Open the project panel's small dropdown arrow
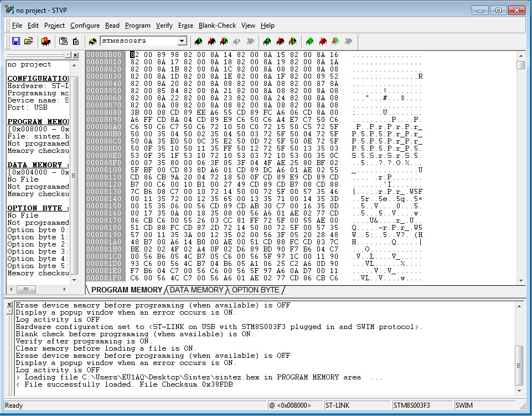This screenshot has height=416, width=532. pyautogui.click(x=68, y=55)
